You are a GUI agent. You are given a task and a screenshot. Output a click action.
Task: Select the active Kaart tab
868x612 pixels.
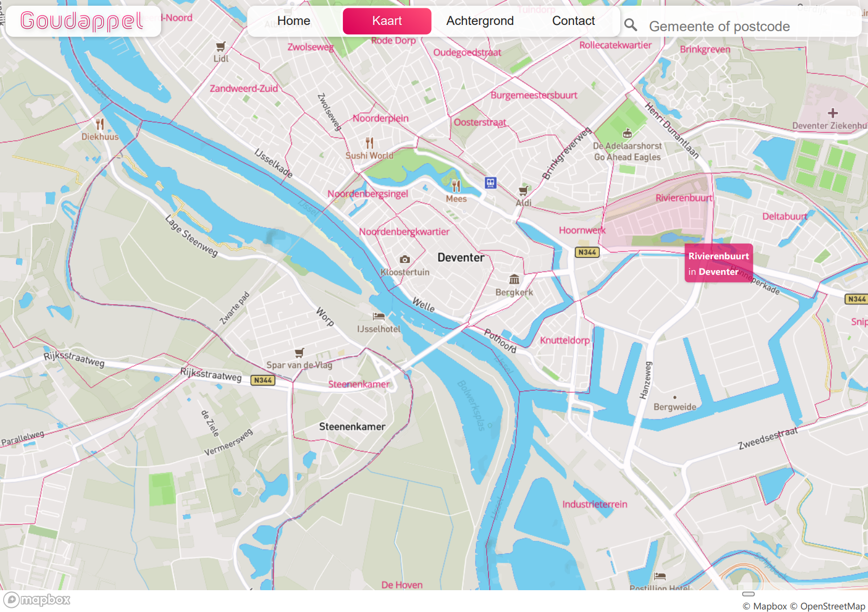click(x=386, y=21)
